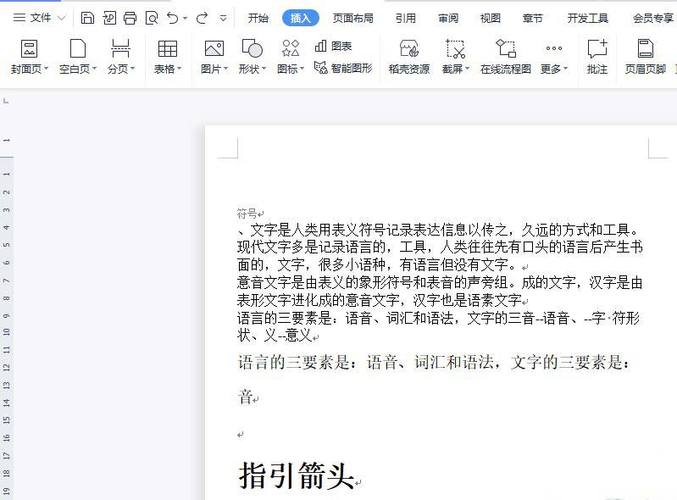This screenshot has height=500, width=677.
Task: Open the 章节 tab
Action: (x=532, y=18)
